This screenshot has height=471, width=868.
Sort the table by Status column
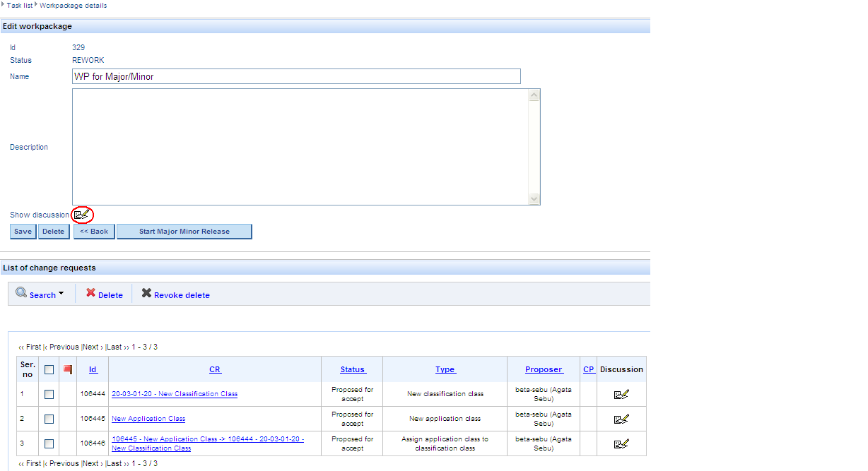(352, 369)
